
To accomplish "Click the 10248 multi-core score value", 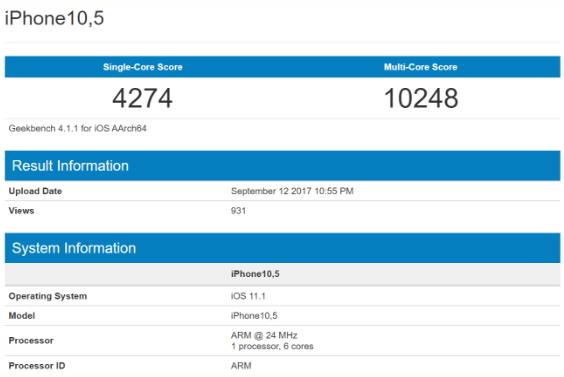I will pyautogui.click(x=421, y=98).
